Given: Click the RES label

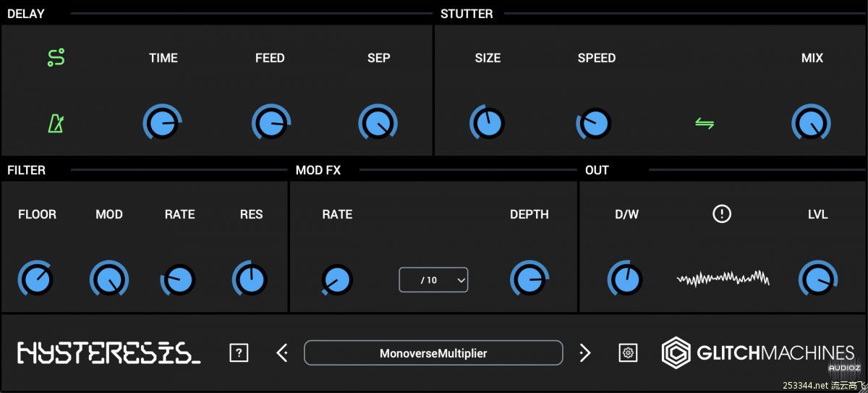Looking at the screenshot, I should 252,214.
